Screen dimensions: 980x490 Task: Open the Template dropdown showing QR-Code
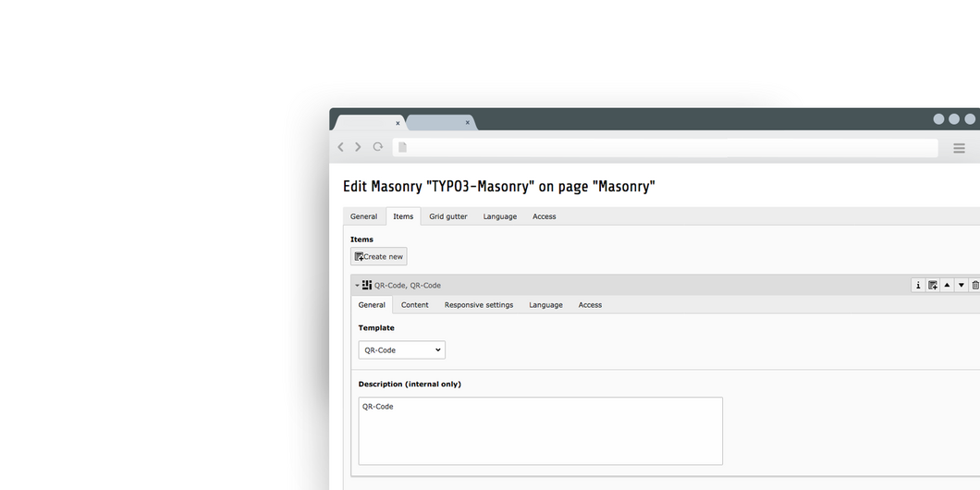[x=401, y=350]
